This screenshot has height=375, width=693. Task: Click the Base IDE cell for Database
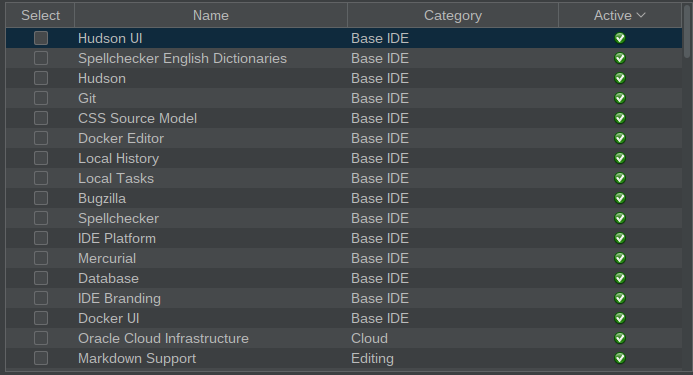tap(380, 278)
